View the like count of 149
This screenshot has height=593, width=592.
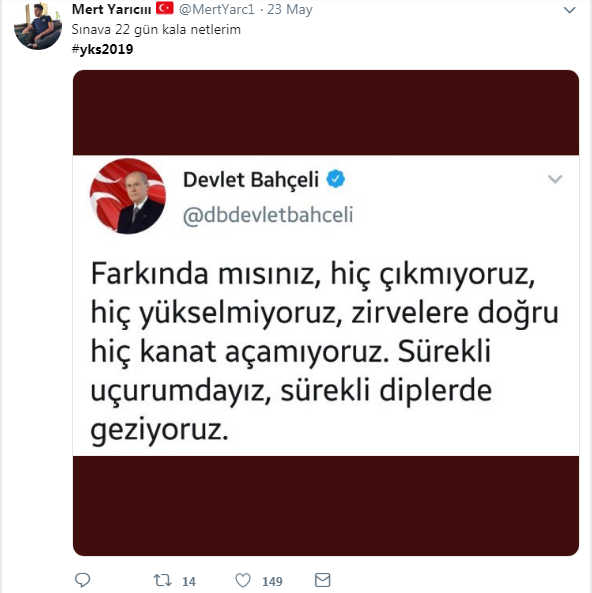point(272,581)
